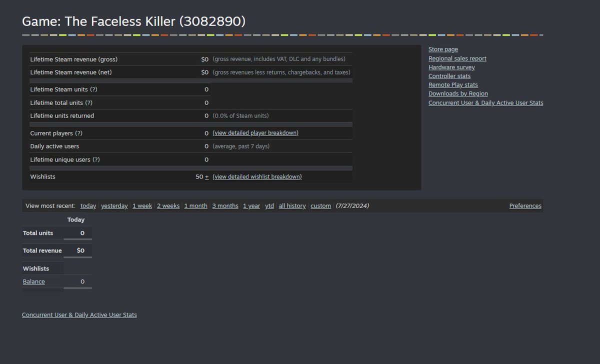
Task: Click the '(7/27/2024)' date text
Action: 352,206
